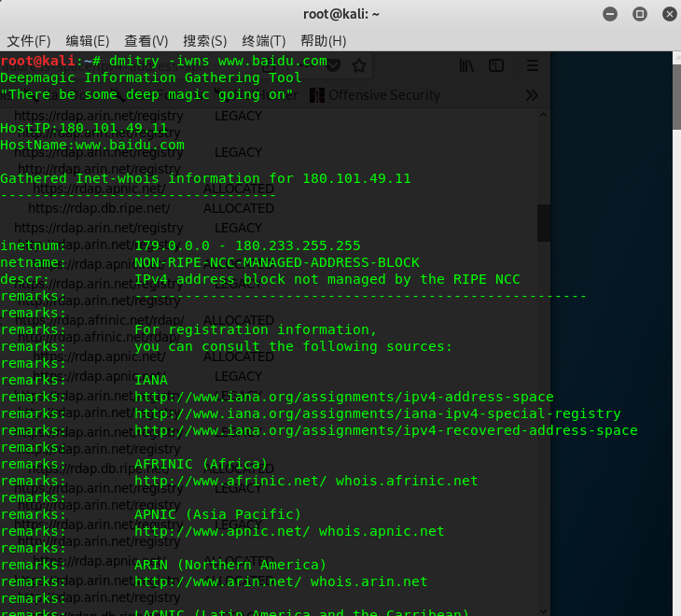Open the 查看(V) menu

point(146,41)
